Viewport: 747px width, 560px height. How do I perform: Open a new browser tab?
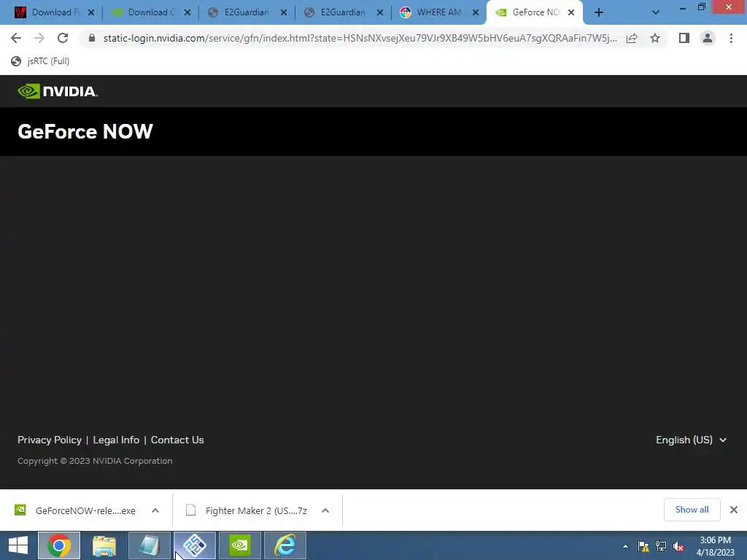pyautogui.click(x=599, y=12)
